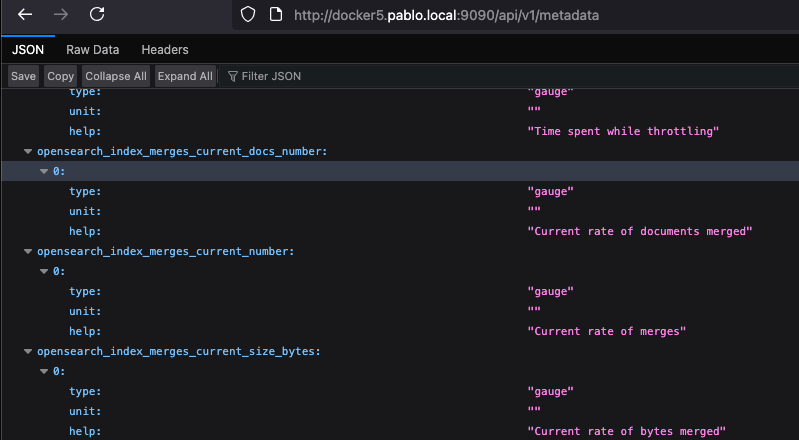Reload the page with the refresh icon
Viewport: 799px width, 440px height.
(97, 14)
